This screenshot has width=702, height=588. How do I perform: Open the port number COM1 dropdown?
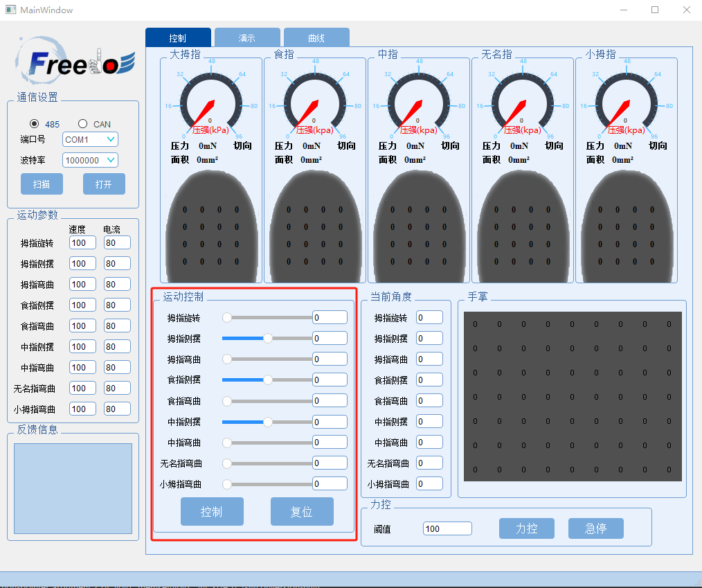click(90, 139)
